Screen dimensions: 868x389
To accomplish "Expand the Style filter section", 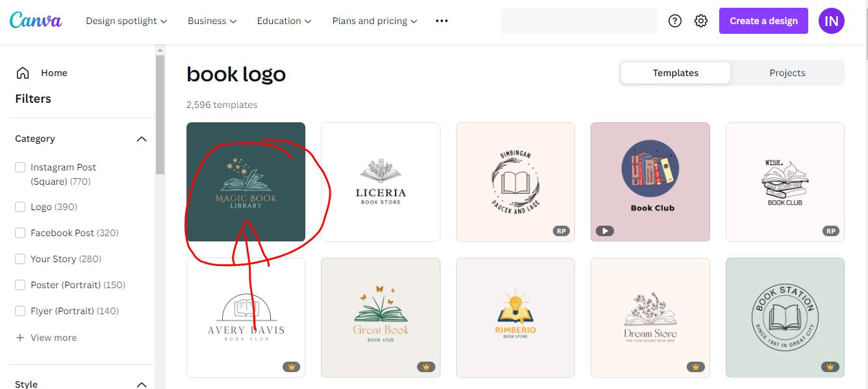I will coord(142,384).
